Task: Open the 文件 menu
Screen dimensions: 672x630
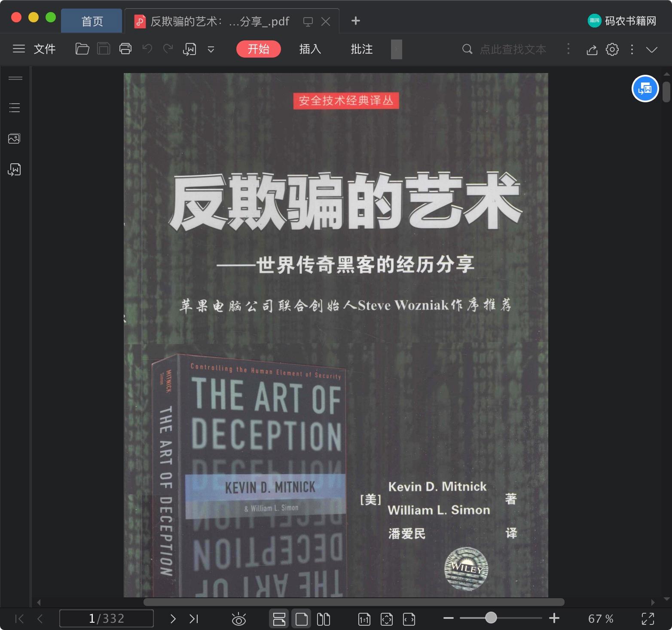Action: point(45,49)
